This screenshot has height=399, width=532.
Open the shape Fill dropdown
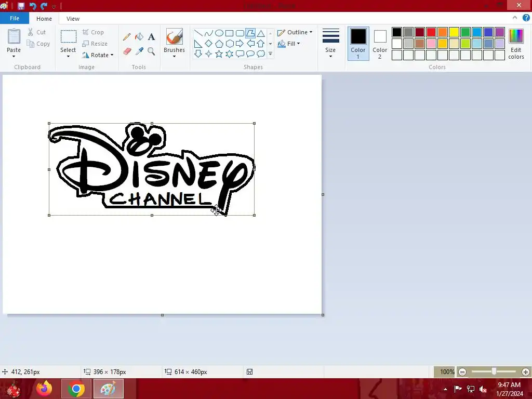click(x=289, y=44)
